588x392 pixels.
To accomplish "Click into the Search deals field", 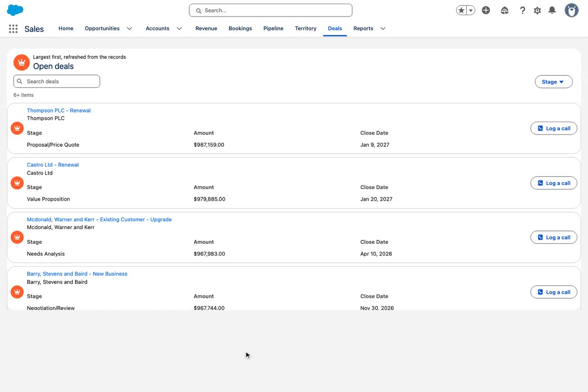I will 57,81.
